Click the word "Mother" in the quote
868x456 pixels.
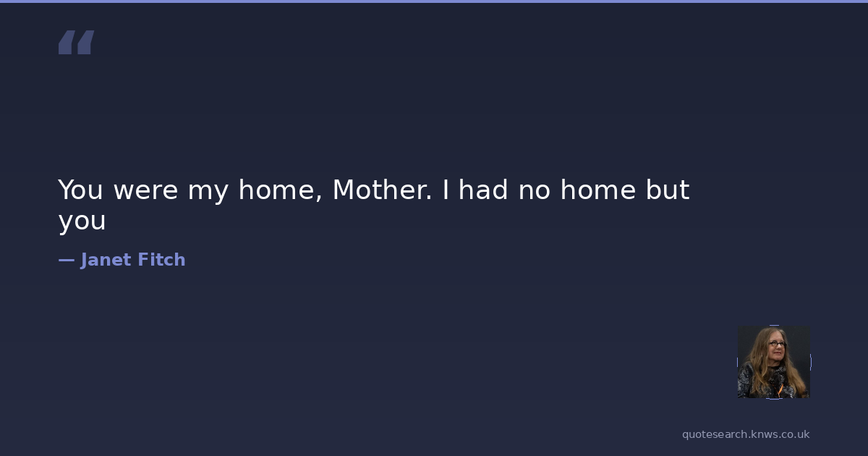(381, 190)
